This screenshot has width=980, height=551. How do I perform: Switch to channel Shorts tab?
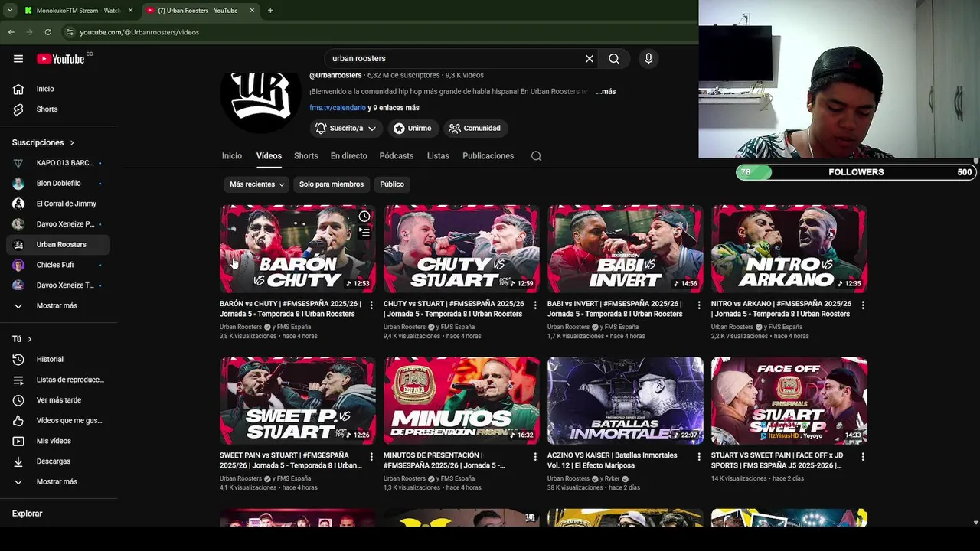(x=306, y=156)
